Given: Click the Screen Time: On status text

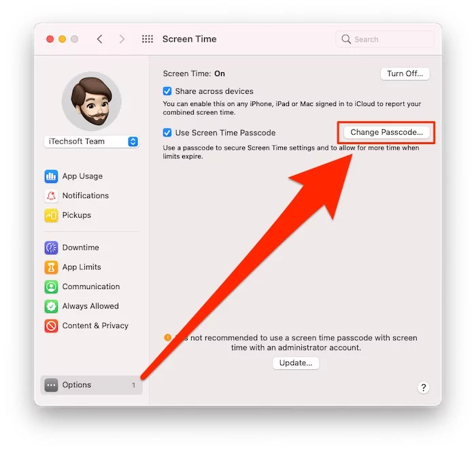Looking at the screenshot, I should 194,73.
